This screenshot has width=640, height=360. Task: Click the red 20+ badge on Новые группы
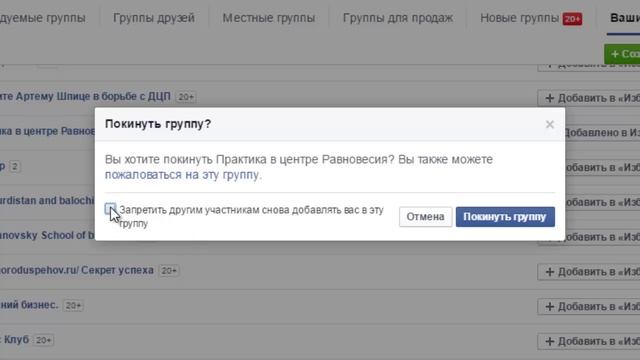[x=572, y=19]
